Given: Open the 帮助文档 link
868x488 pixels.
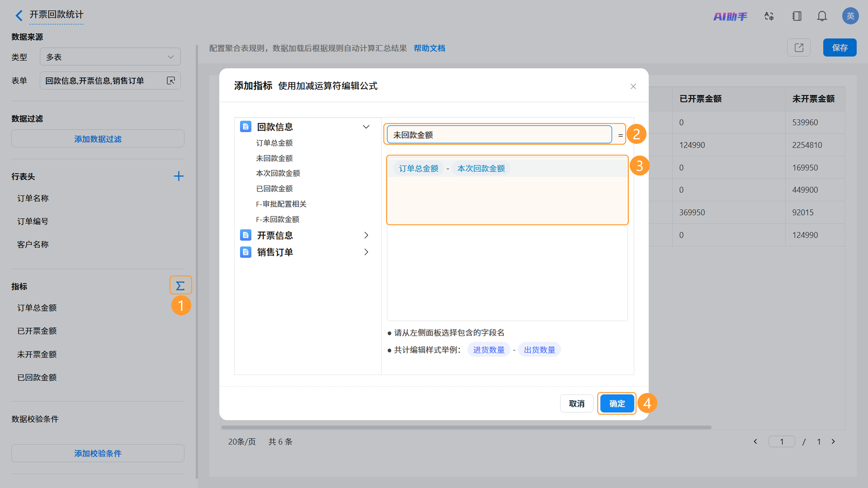Looking at the screenshot, I should pyautogui.click(x=429, y=48).
